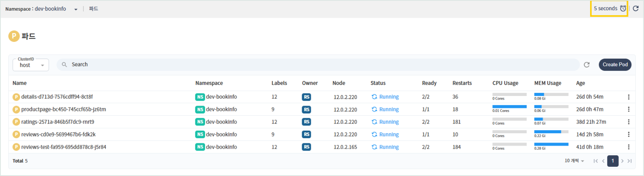This screenshot has width=644, height=176.
Task: Sort by the Age column header
Action: point(581,83)
